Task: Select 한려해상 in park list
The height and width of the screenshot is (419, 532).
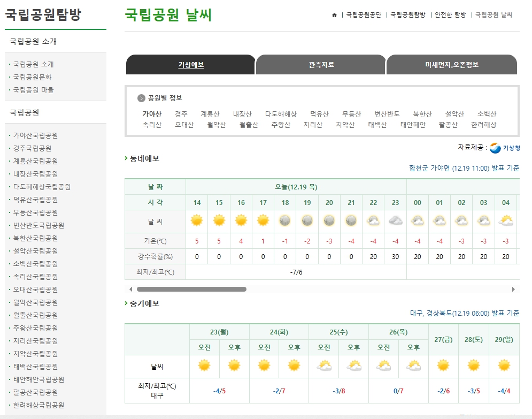Action: point(483,125)
